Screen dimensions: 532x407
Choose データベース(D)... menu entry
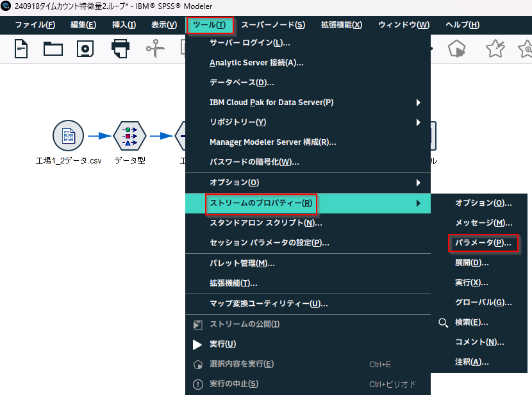(308, 83)
